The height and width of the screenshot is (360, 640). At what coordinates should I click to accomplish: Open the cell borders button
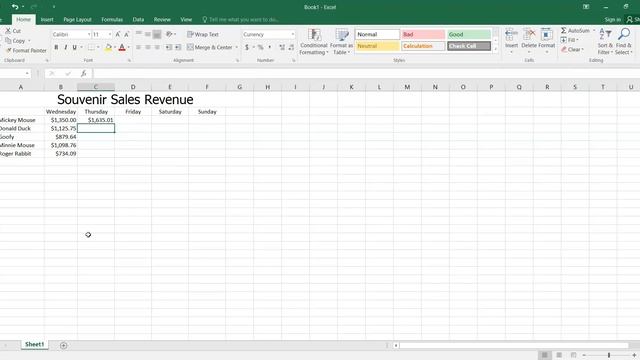91,47
